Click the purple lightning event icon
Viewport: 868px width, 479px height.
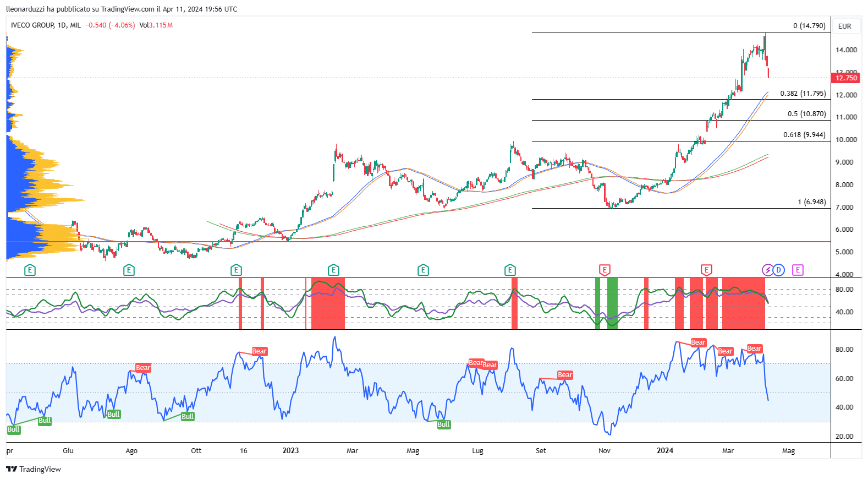[767, 270]
